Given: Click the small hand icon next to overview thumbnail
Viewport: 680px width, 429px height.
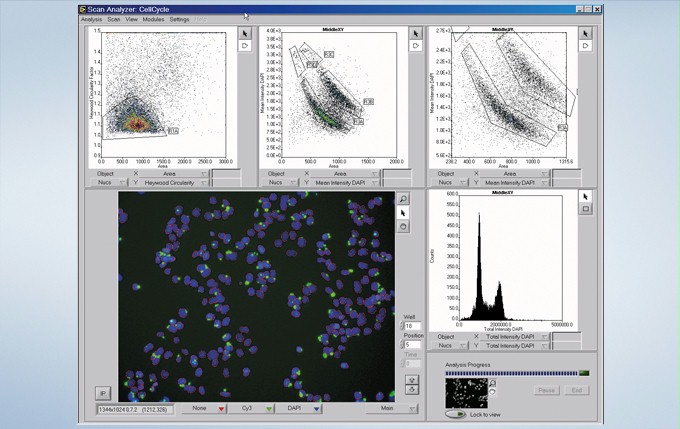Looking at the screenshot, I should pos(493,392).
